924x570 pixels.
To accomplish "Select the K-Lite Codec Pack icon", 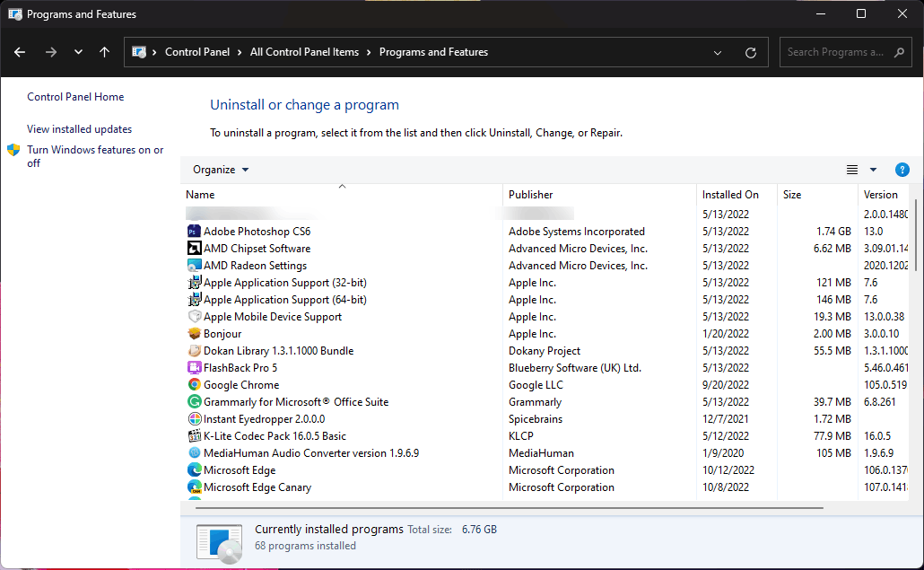I will point(194,435).
